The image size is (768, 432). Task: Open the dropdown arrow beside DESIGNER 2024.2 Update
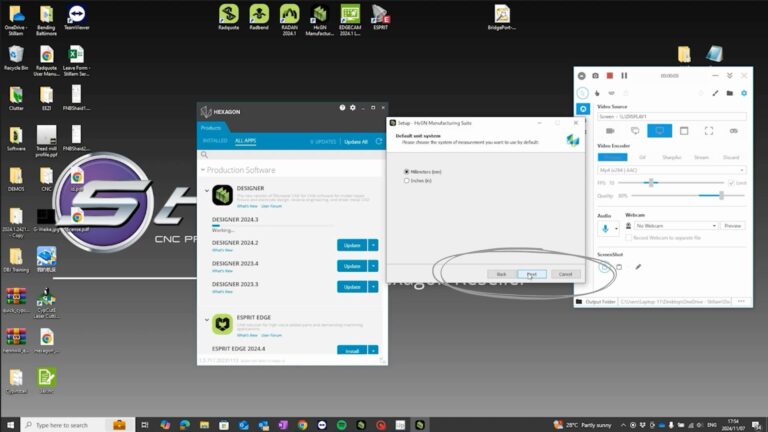click(x=374, y=245)
